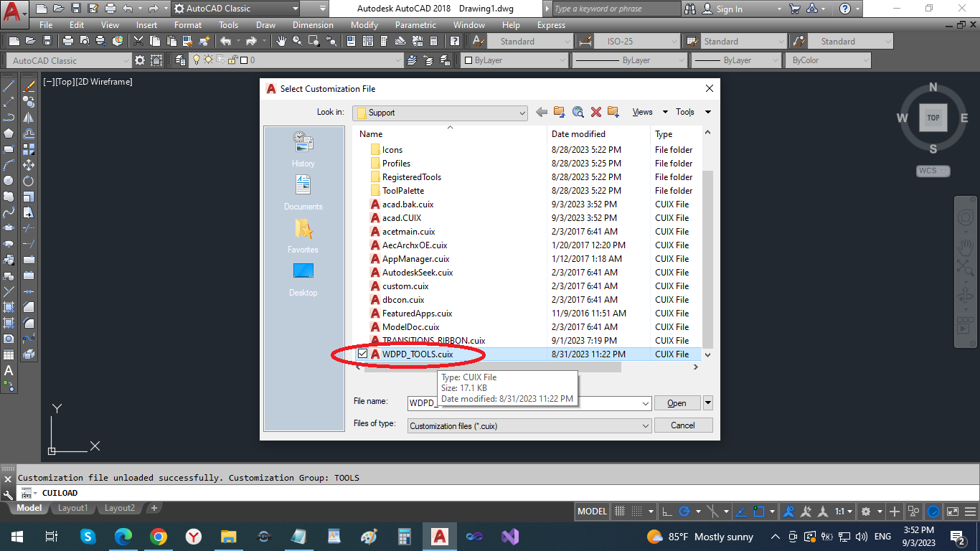Toggle object snap in status bar
This screenshot has height=551, width=980.
click(758, 512)
